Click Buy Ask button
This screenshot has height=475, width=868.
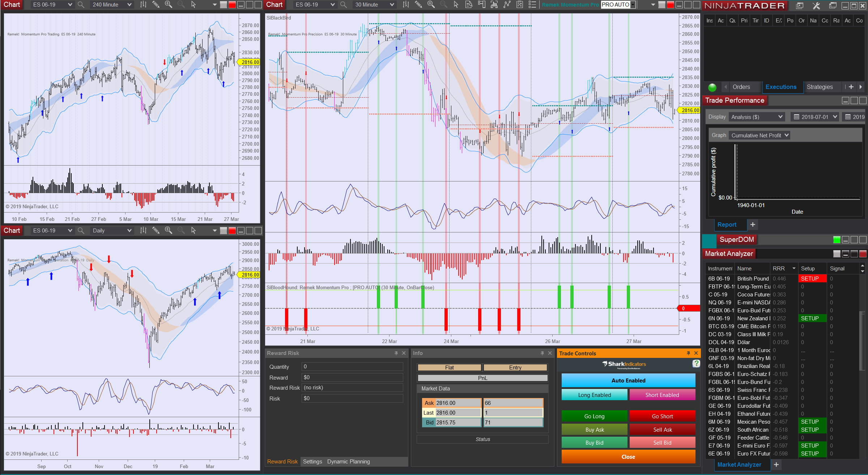pos(594,429)
